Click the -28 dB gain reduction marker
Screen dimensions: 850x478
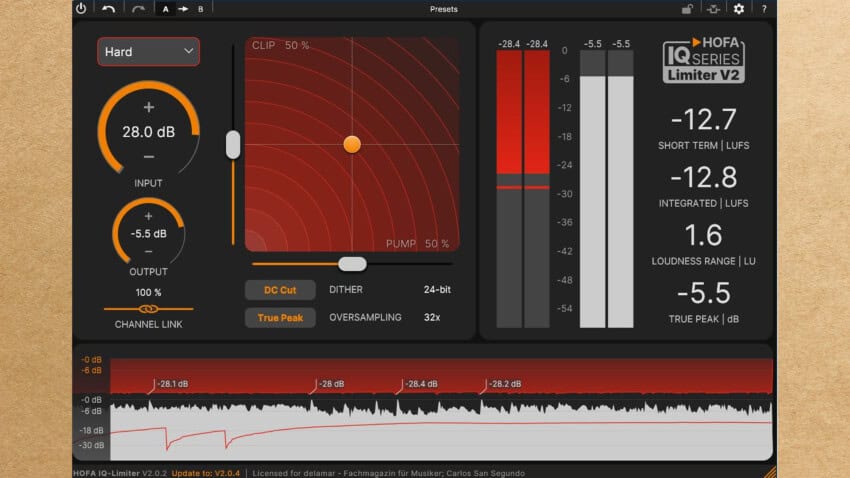(331, 384)
